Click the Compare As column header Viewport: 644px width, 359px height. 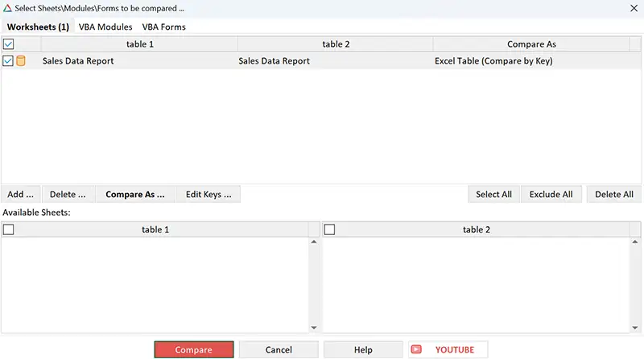pos(531,44)
